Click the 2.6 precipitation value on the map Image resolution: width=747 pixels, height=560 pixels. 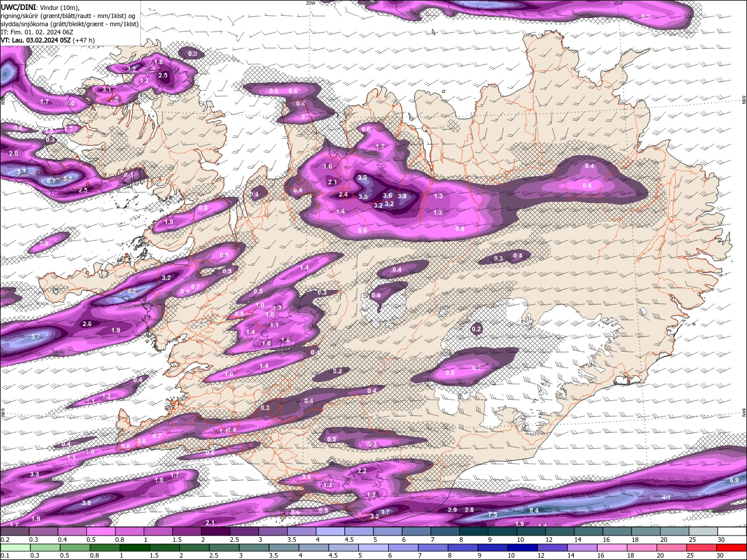(x=87, y=324)
